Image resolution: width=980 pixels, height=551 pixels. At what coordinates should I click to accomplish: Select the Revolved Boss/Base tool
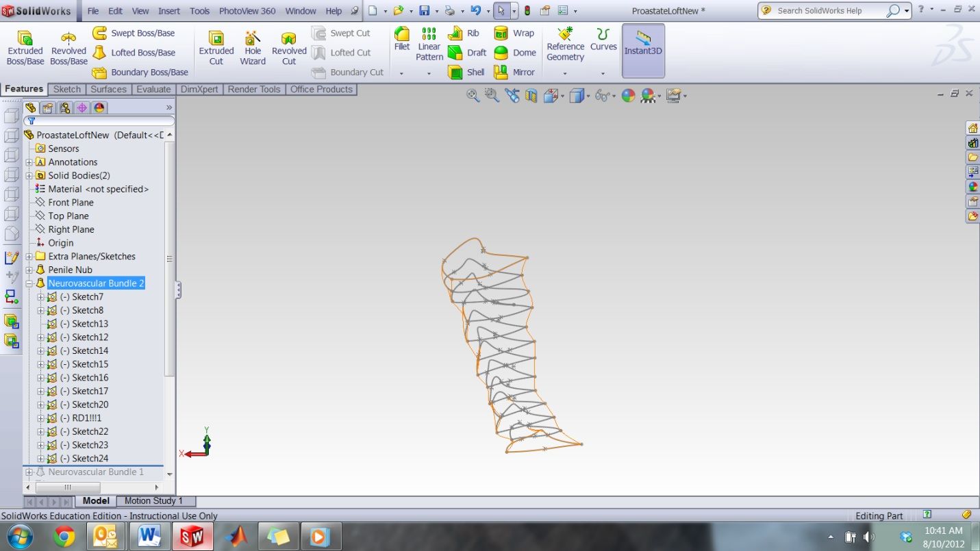click(68, 48)
